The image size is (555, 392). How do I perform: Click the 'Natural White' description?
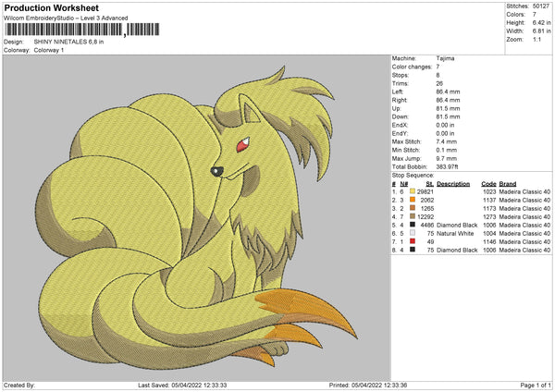455,234
